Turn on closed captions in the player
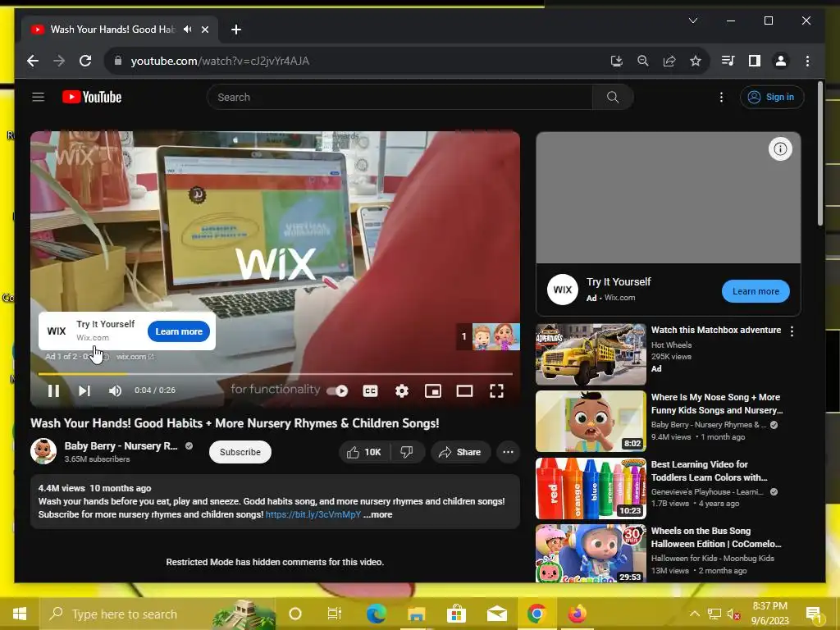Screen dimensions: 840x630 pyautogui.click(x=370, y=391)
